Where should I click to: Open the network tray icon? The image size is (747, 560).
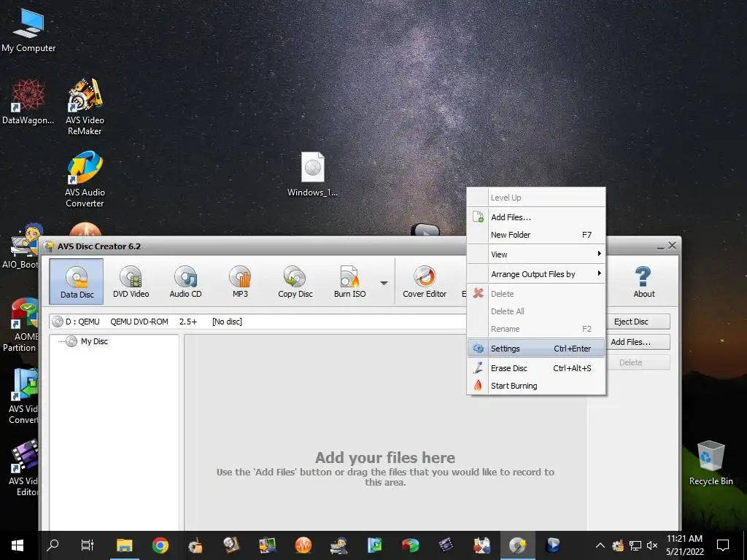pos(635,545)
